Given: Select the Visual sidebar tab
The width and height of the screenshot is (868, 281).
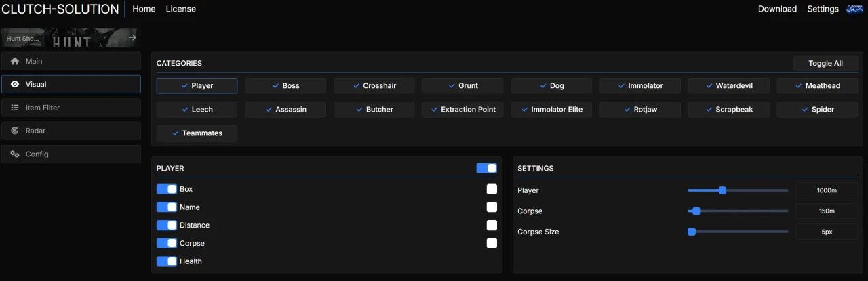Looking at the screenshot, I should pos(71,84).
